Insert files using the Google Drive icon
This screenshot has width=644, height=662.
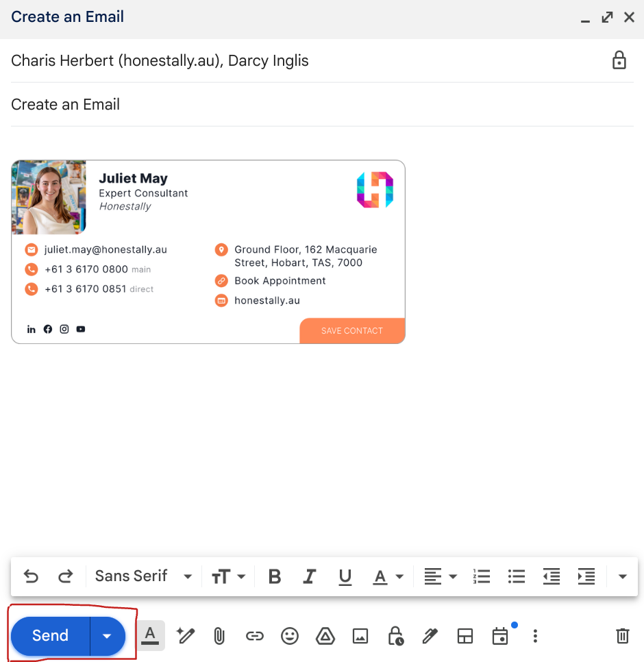click(325, 636)
